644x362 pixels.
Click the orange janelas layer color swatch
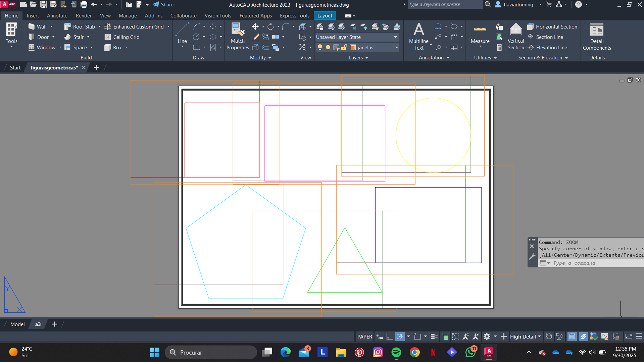point(353,48)
